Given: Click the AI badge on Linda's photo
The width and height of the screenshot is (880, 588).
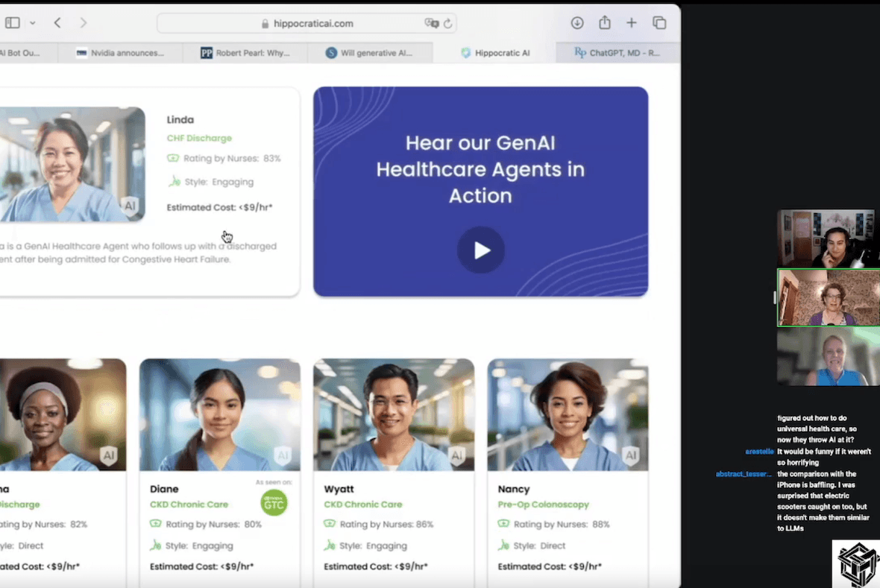Looking at the screenshot, I should pos(130,206).
